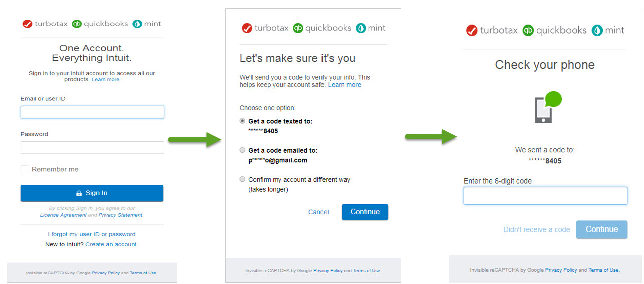Click the blue Sign In button
The width and height of the screenshot is (644, 284).
pos(92,193)
